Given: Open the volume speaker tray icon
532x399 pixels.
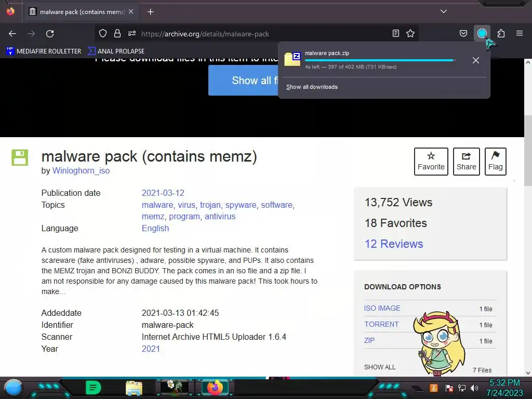Looking at the screenshot, I should (x=474, y=388).
